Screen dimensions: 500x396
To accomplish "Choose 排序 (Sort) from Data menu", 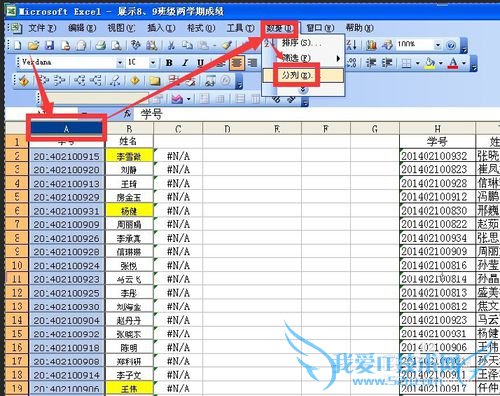I will pyautogui.click(x=301, y=43).
